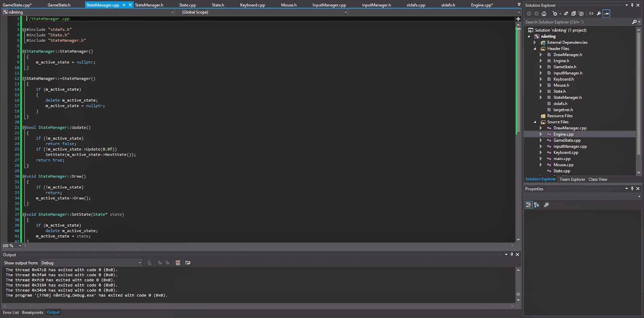Screen dimensions: 644x318
Task: Open Solution Explorer wrench Properties icon
Action: tap(599, 14)
